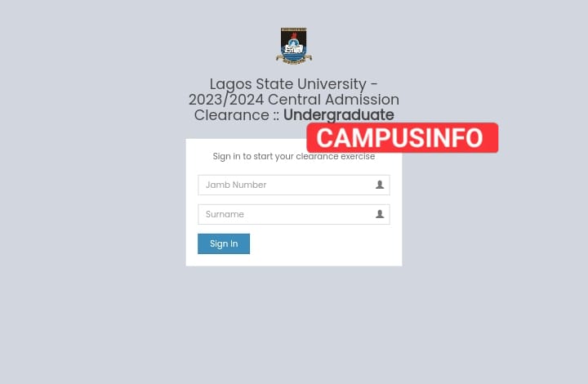Click the "Lagos State University -" title line
Viewport: 588px width, 384px height.
click(x=294, y=84)
